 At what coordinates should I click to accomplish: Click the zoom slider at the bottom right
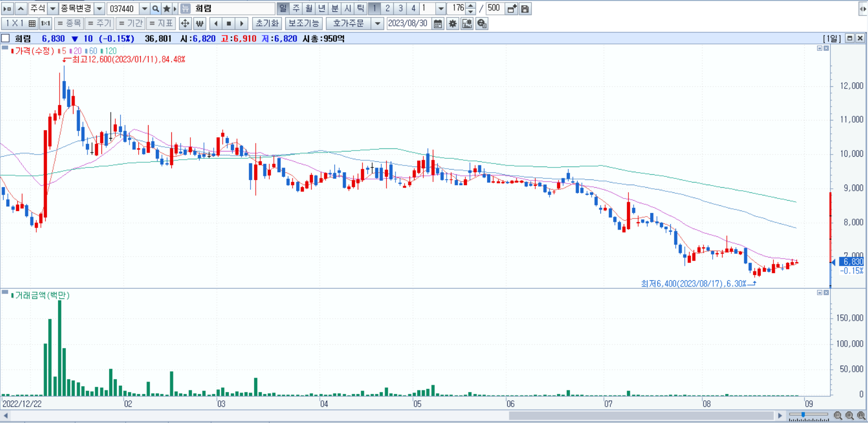(x=808, y=415)
